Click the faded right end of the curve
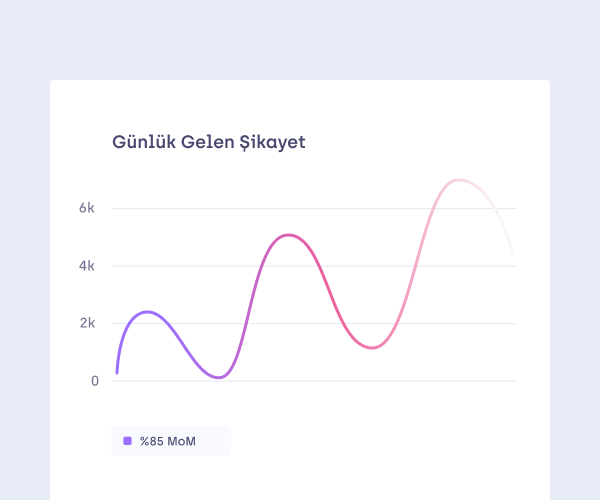Viewport: 600px width, 500px height. pyautogui.click(x=512, y=254)
